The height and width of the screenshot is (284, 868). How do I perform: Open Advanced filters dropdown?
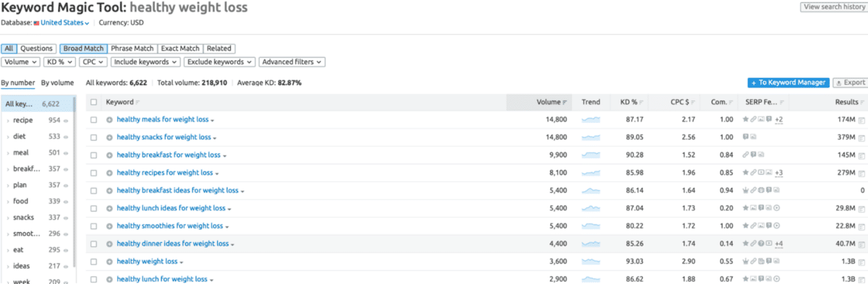292,62
